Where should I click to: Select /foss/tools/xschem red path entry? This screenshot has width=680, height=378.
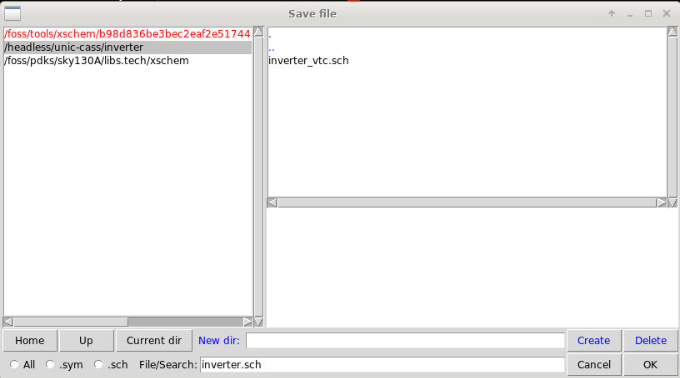[128, 34]
